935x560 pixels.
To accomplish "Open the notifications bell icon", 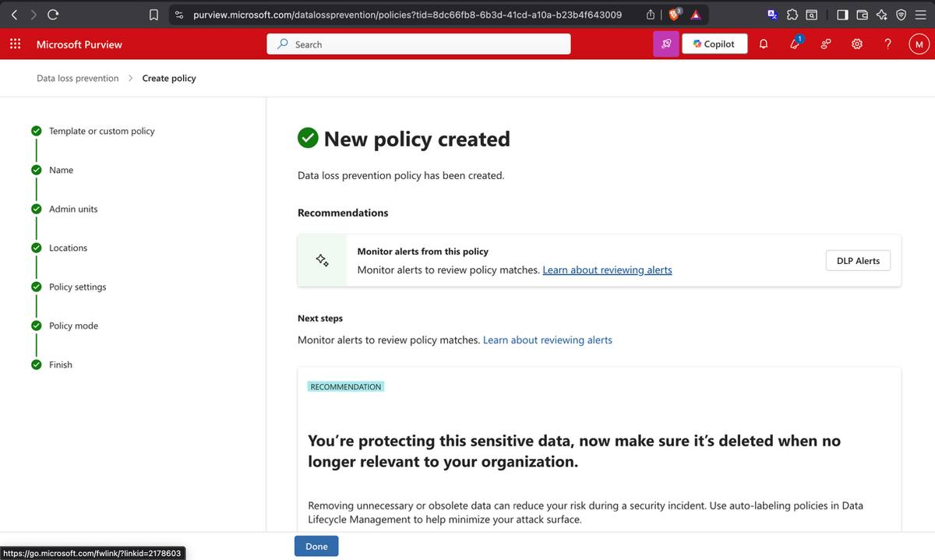I will [764, 44].
